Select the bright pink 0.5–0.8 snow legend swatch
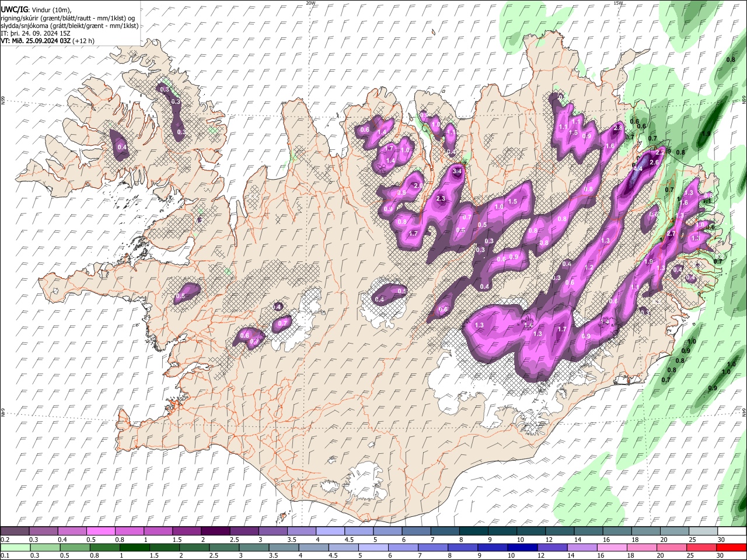The image size is (747, 560). 101,531
